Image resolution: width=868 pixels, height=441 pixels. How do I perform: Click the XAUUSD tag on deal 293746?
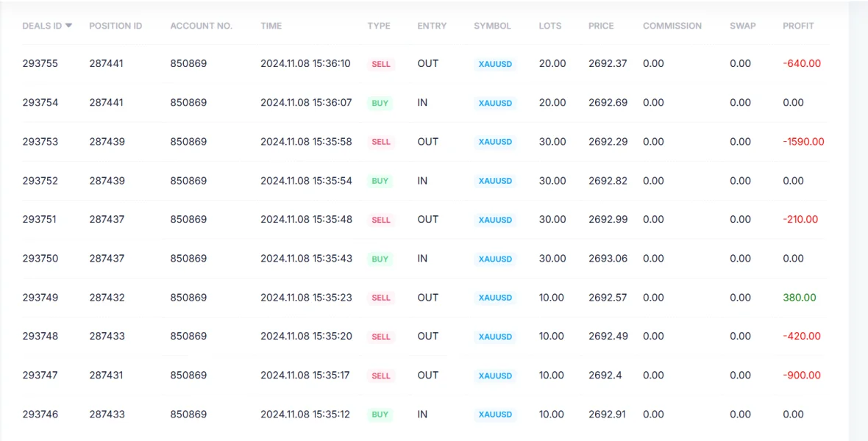(495, 415)
